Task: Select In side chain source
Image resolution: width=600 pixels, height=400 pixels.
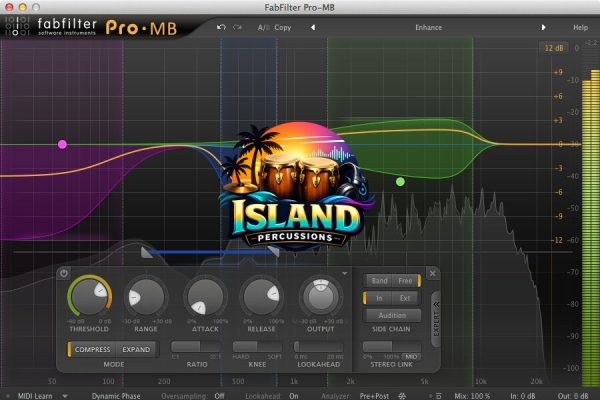Action: pos(378,298)
